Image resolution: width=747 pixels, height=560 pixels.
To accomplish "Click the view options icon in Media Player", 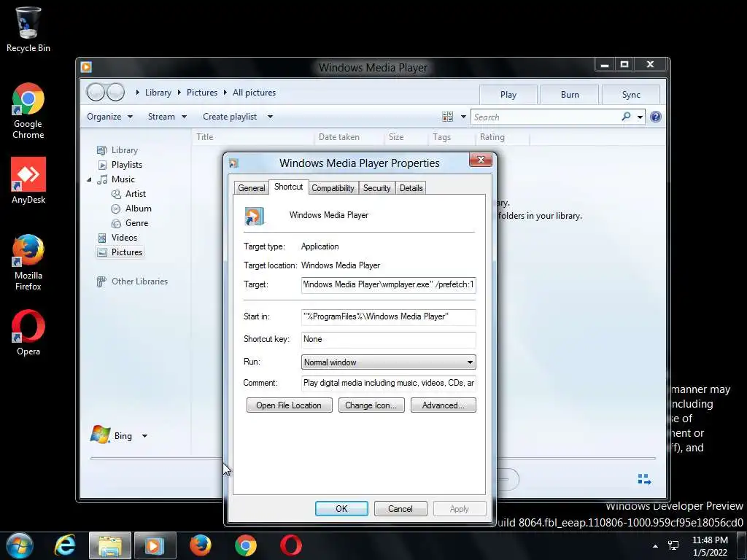I will pyautogui.click(x=447, y=117).
